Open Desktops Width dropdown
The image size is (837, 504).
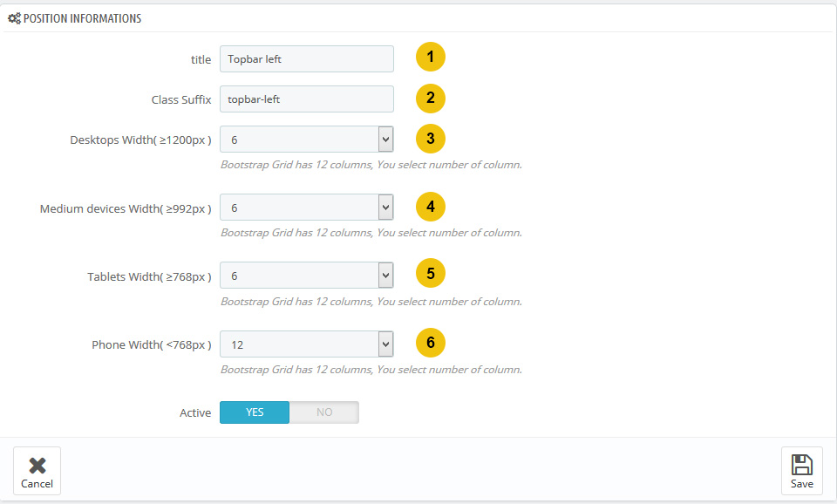(x=307, y=140)
